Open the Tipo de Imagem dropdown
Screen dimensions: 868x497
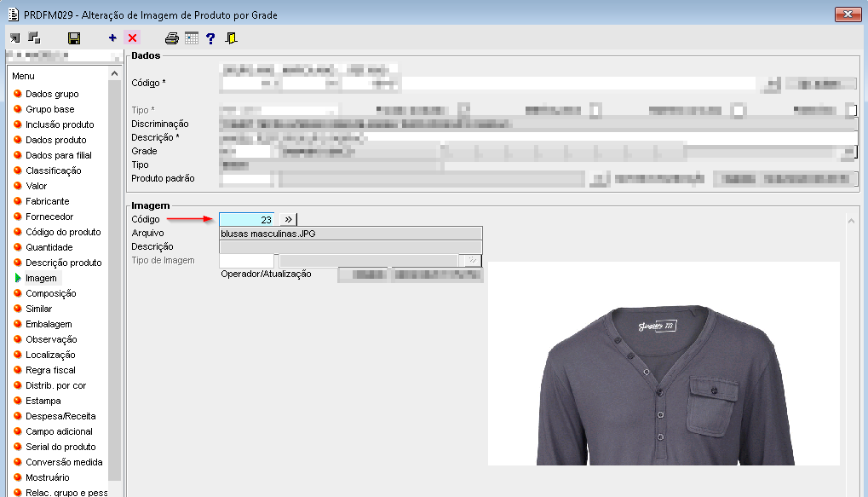coord(470,260)
